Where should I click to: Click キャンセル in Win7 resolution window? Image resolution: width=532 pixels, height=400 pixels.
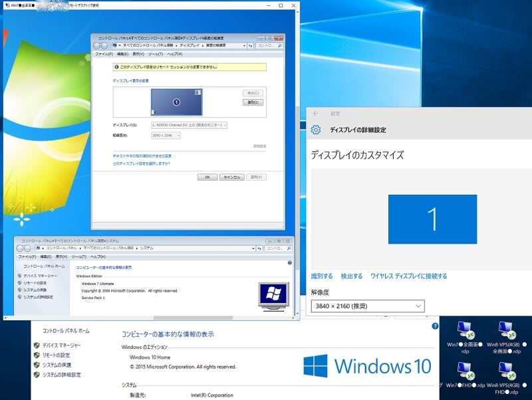pyautogui.click(x=231, y=177)
